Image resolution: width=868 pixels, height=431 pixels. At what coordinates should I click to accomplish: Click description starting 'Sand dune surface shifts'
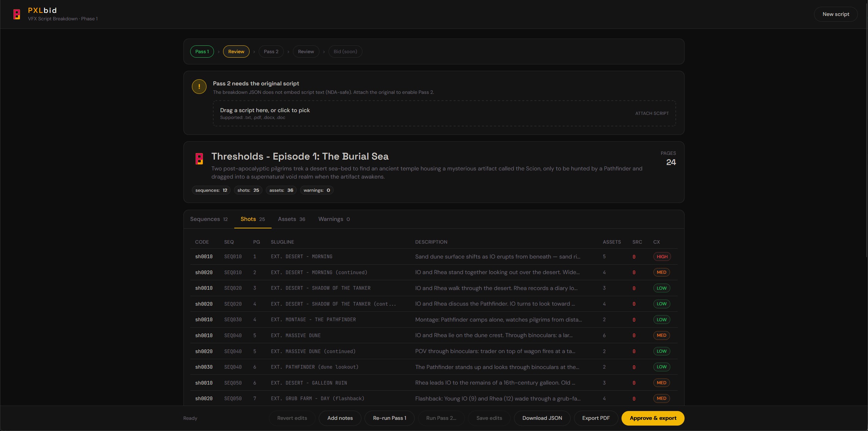click(x=497, y=257)
